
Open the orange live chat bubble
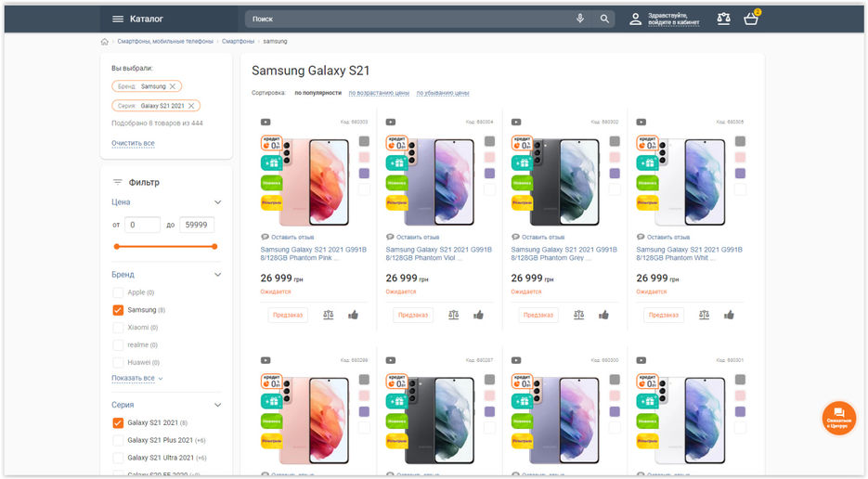pos(838,418)
